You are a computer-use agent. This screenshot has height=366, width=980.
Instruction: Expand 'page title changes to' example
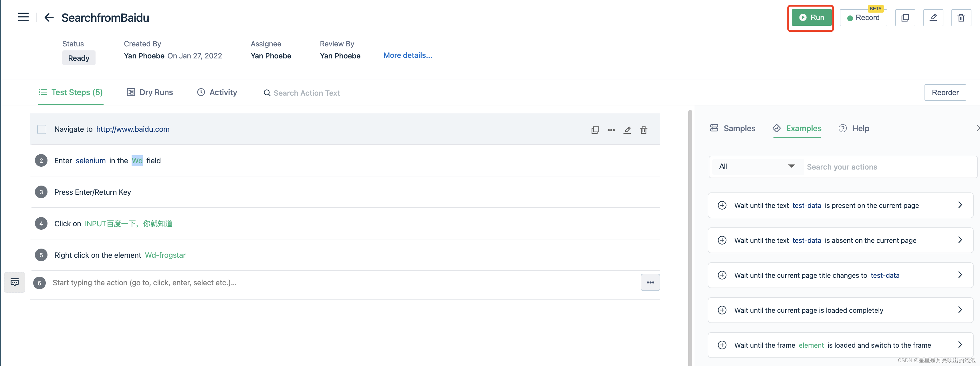959,275
